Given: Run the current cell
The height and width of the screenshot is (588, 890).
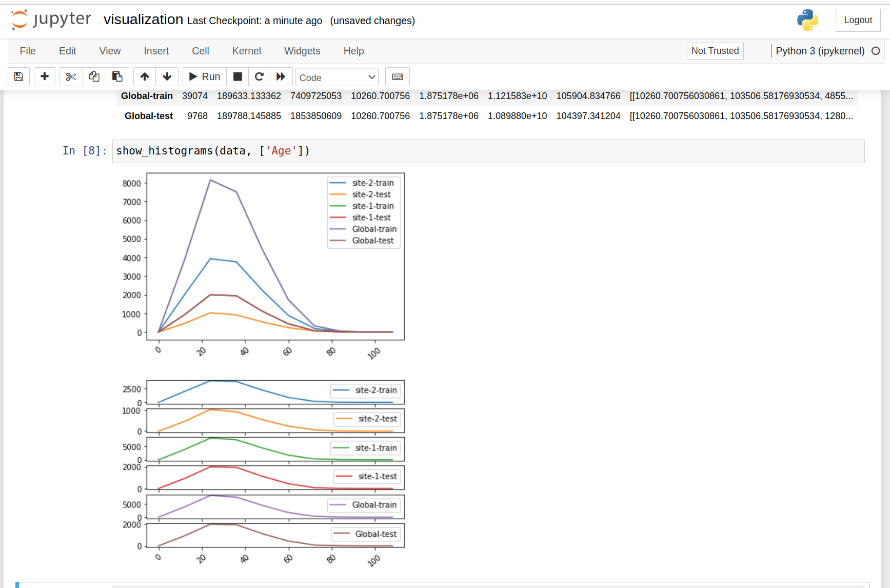Looking at the screenshot, I should 205,77.
